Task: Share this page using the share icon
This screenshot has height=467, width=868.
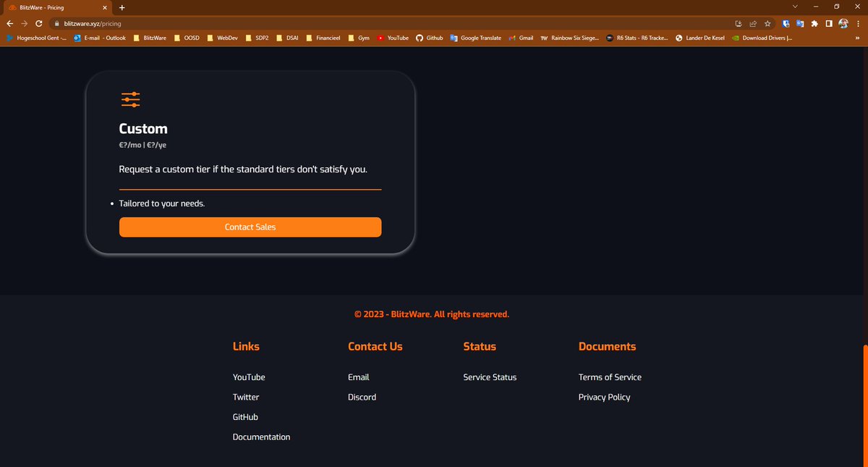Action: click(753, 23)
